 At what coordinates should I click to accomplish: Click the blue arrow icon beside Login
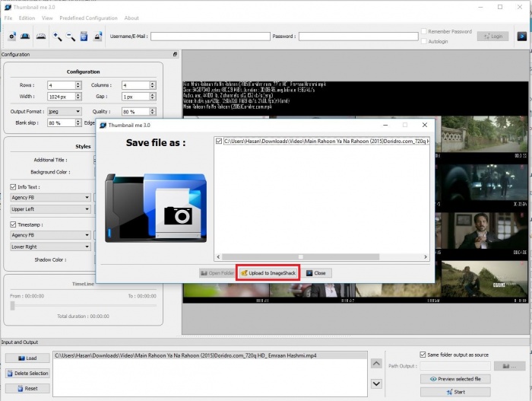point(522,36)
